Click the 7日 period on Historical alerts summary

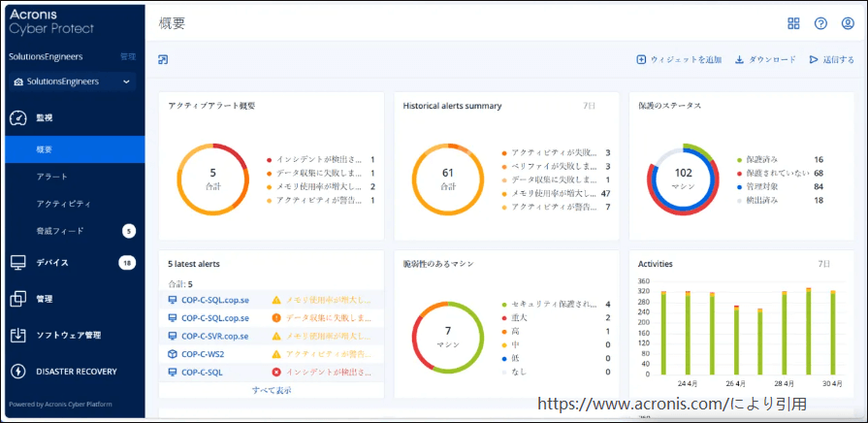tap(589, 107)
